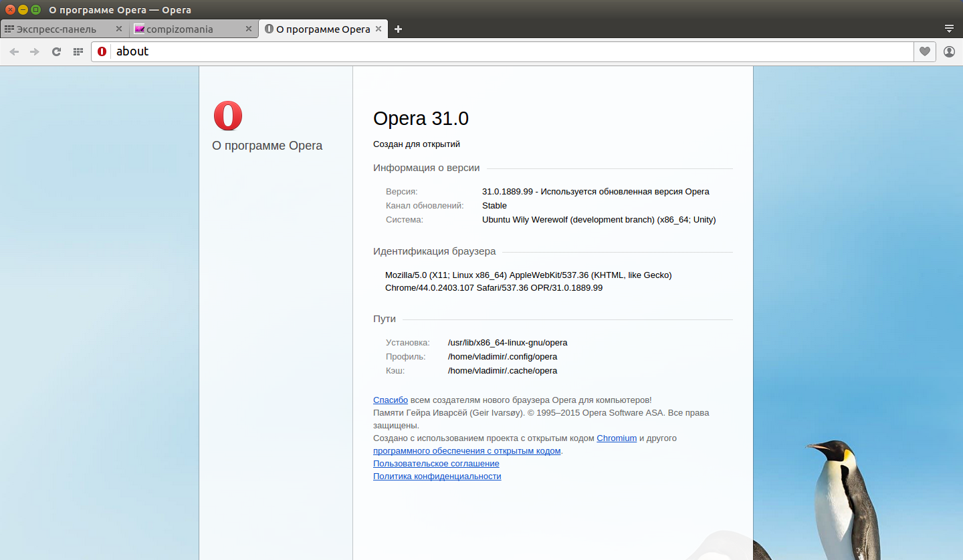Open a new tab with the plus button
Image resolution: width=963 pixels, height=560 pixels.
coord(398,29)
